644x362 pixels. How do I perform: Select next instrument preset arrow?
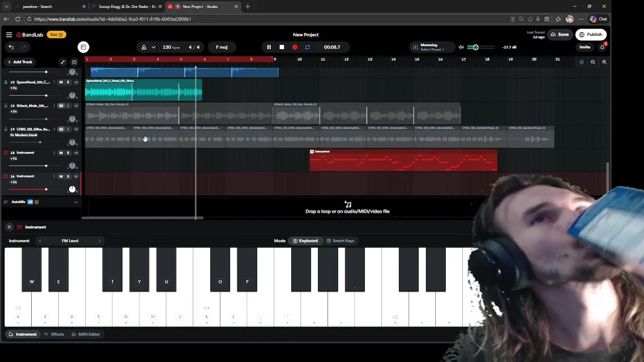pyautogui.click(x=100, y=241)
